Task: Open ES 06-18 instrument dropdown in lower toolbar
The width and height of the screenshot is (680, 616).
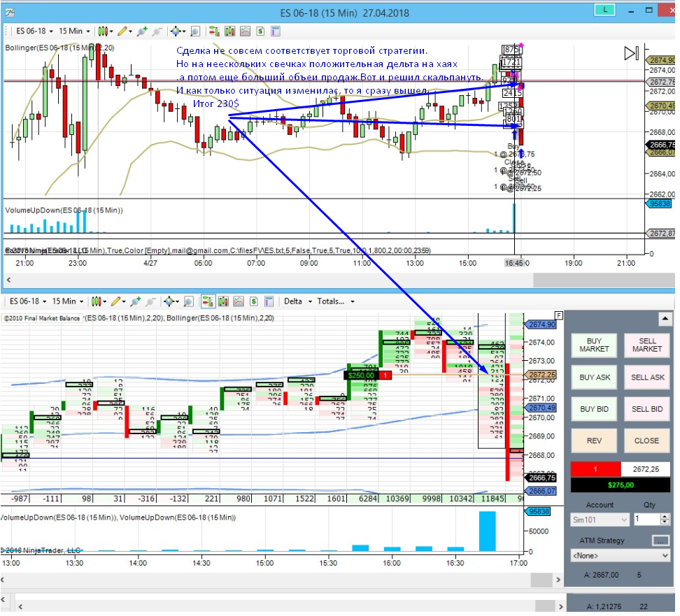Action: (28, 301)
